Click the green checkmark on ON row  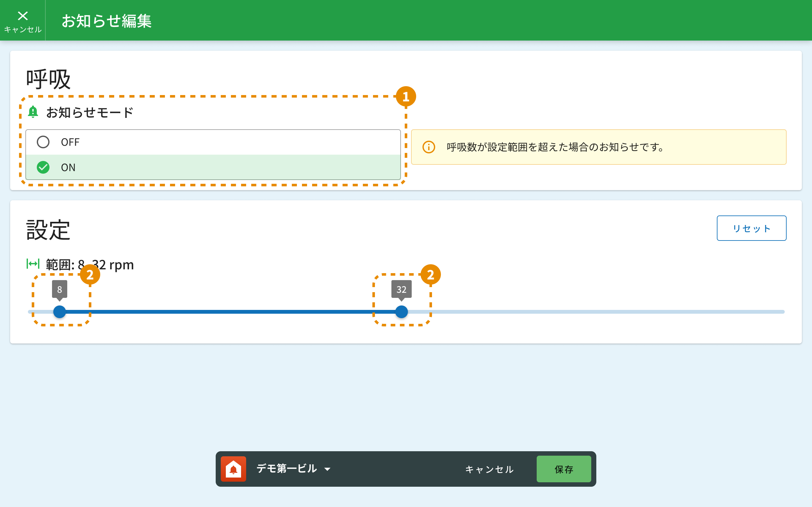[43, 167]
